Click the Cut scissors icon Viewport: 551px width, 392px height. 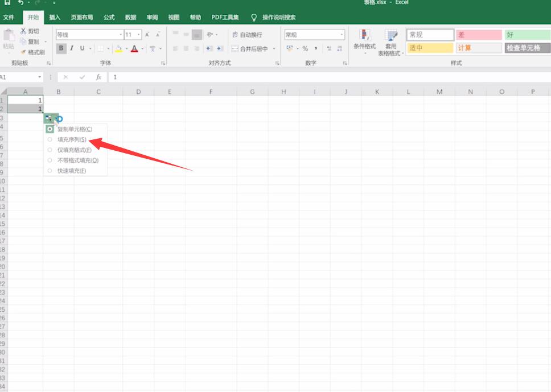coord(23,31)
